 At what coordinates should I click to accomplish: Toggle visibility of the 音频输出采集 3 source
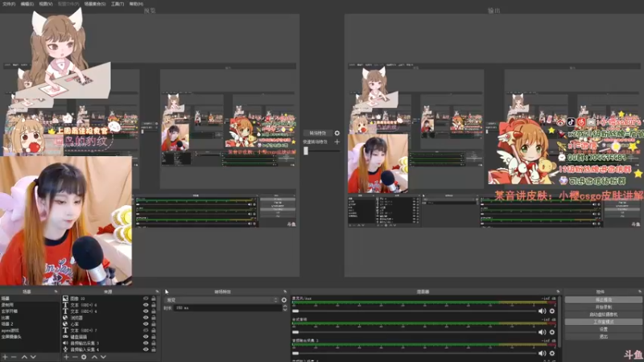pos(146,343)
